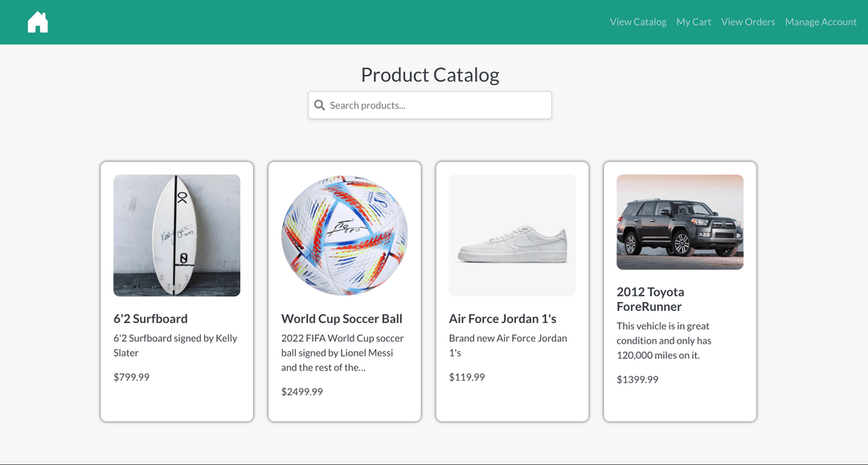Viewport: 868px width, 465px height.
Task: Open the Air Force Jordan 1's shoe image
Action: (x=512, y=235)
